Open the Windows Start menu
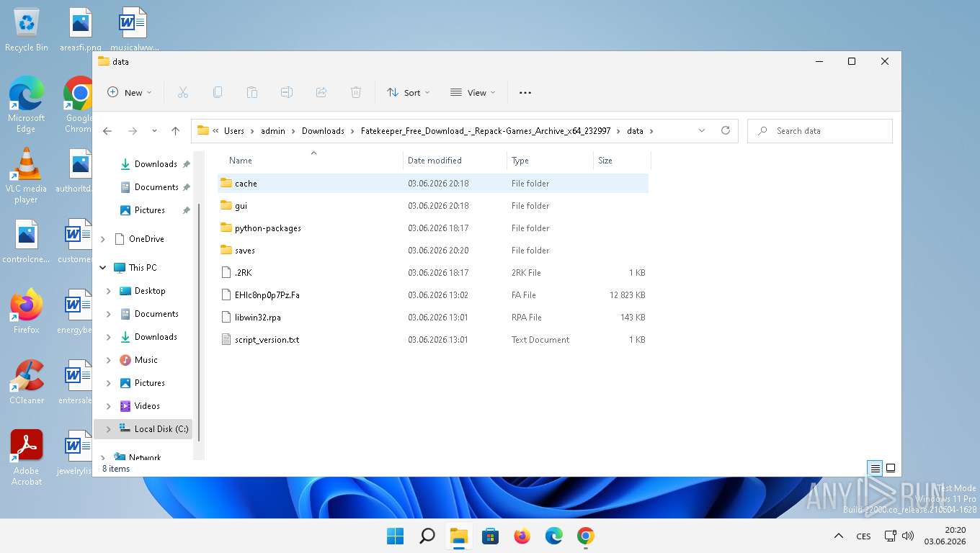This screenshot has height=553, width=980. pyautogui.click(x=396, y=536)
